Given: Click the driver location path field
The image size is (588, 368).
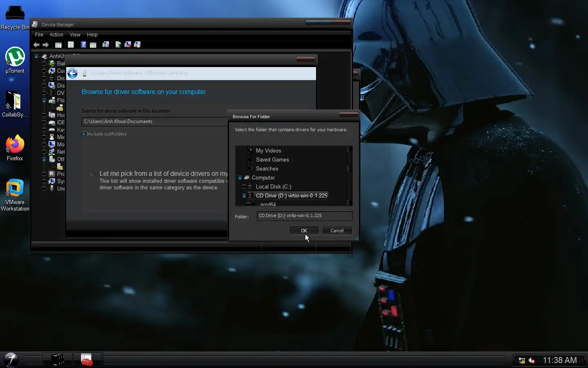Looking at the screenshot, I should [155, 121].
